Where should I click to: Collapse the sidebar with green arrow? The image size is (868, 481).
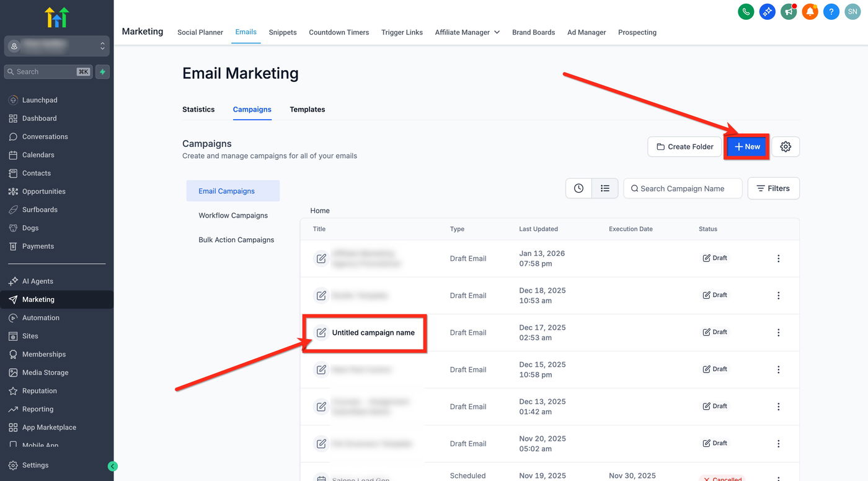pos(112,466)
